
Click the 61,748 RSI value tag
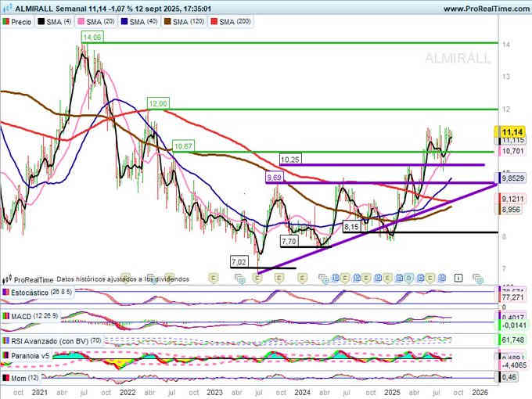click(x=512, y=340)
